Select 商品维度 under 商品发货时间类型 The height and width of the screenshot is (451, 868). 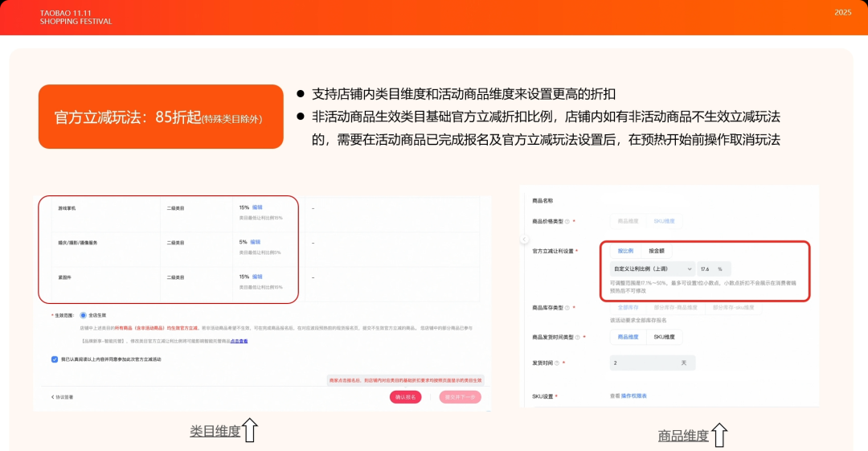pyautogui.click(x=628, y=337)
